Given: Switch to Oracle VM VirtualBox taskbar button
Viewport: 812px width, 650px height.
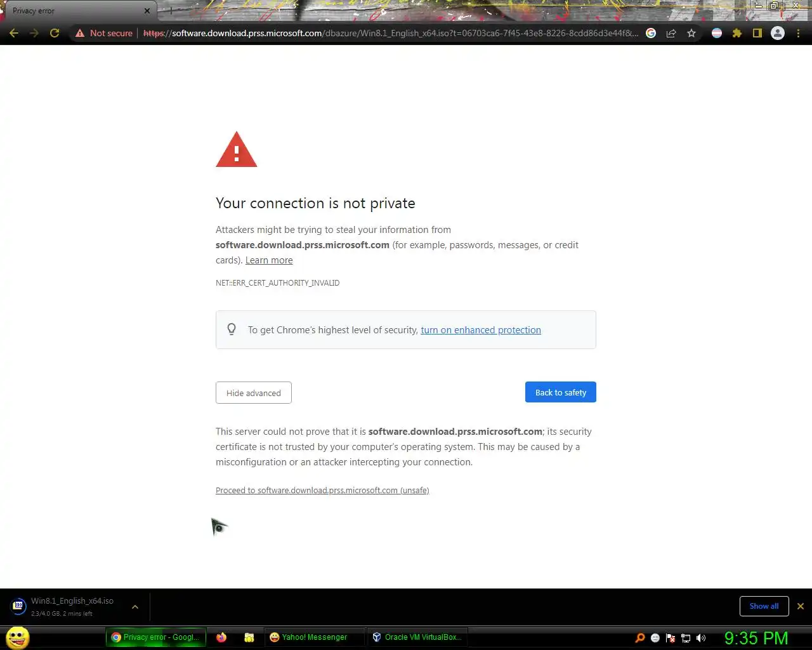Looking at the screenshot, I should point(417,637).
